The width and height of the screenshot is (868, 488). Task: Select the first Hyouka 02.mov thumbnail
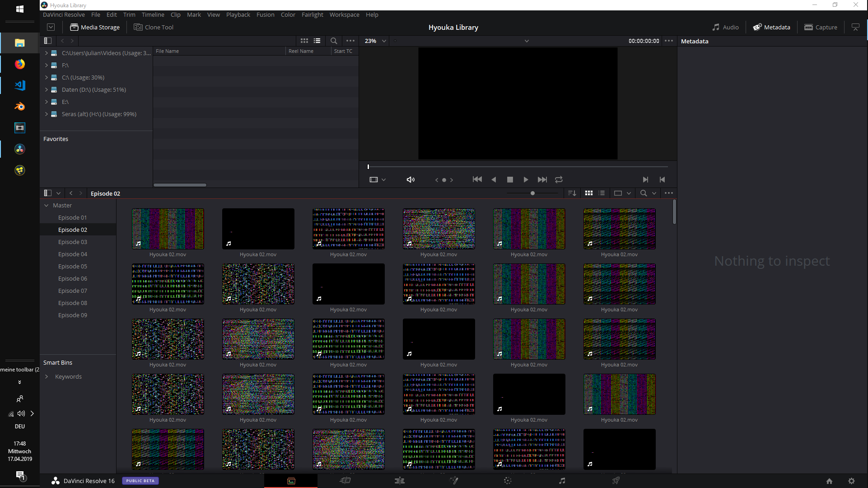point(168,229)
